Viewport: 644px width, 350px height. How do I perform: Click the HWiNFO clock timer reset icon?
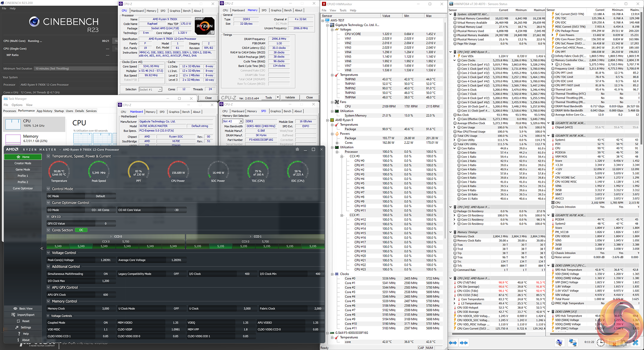(x=601, y=343)
